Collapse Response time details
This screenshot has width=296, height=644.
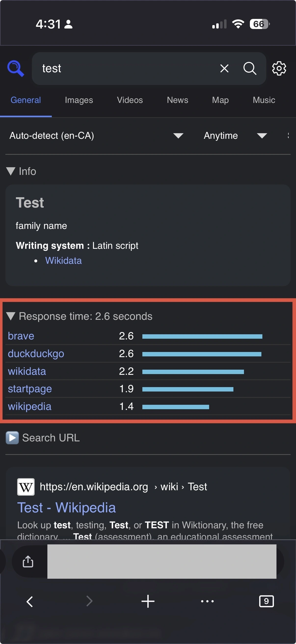pyautogui.click(x=80, y=316)
